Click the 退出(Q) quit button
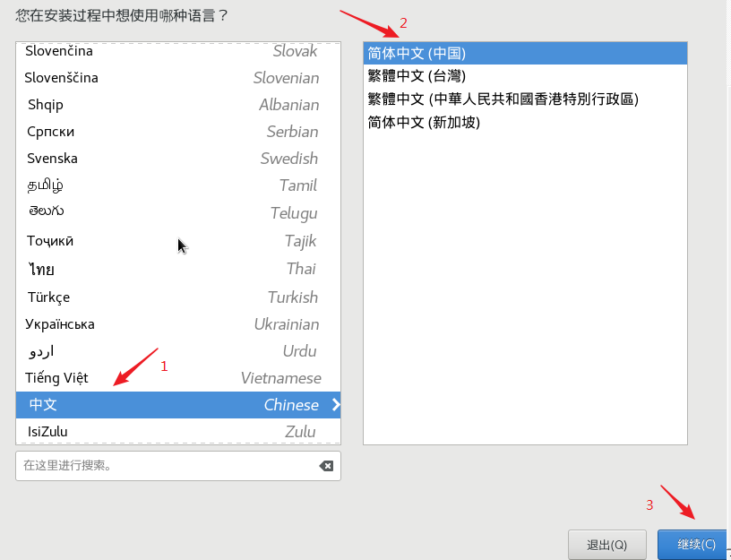 [x=607, y=545]
